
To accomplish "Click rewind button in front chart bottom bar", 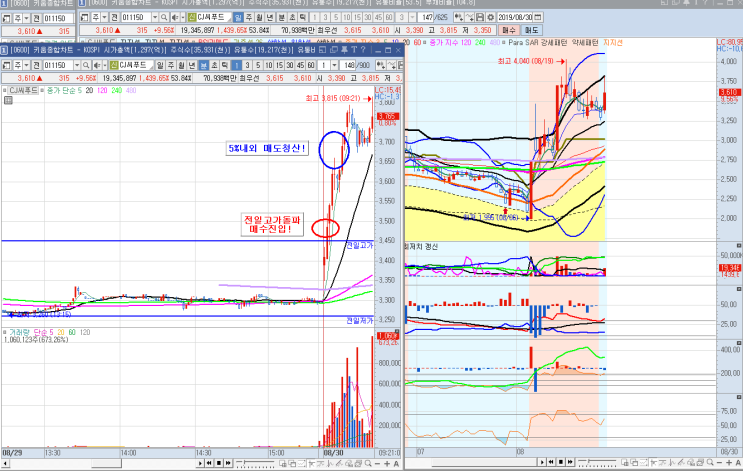I will click(209, 463).
